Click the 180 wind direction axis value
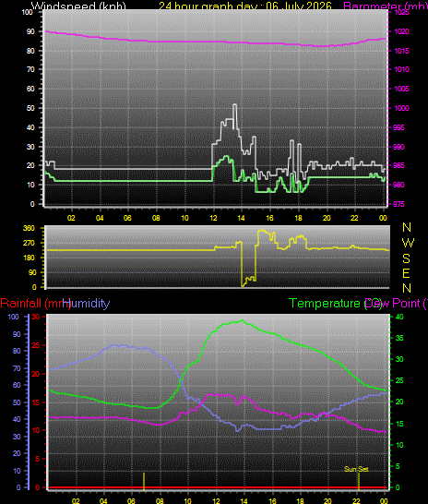Image resolution: width=428 pixels, height=504 pixels. 30,258
